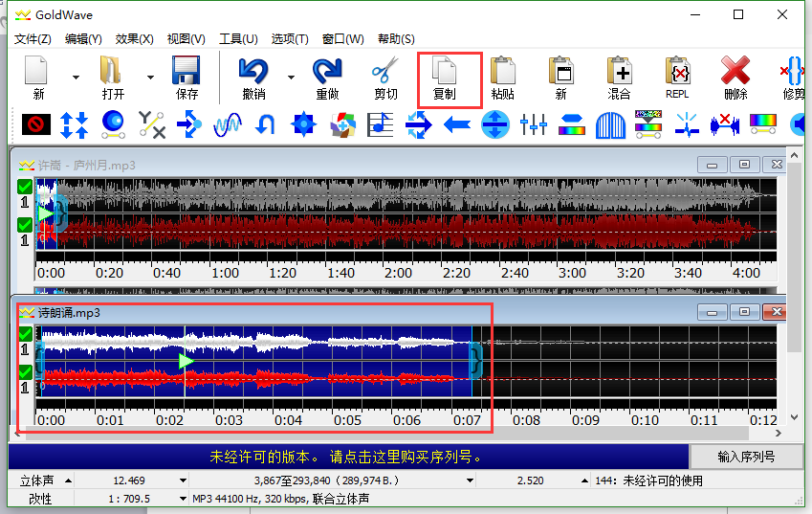Screen dimensions: 812x514
Task: Click the Cut (剪切) scissors icon
Action: click(385, 70)
